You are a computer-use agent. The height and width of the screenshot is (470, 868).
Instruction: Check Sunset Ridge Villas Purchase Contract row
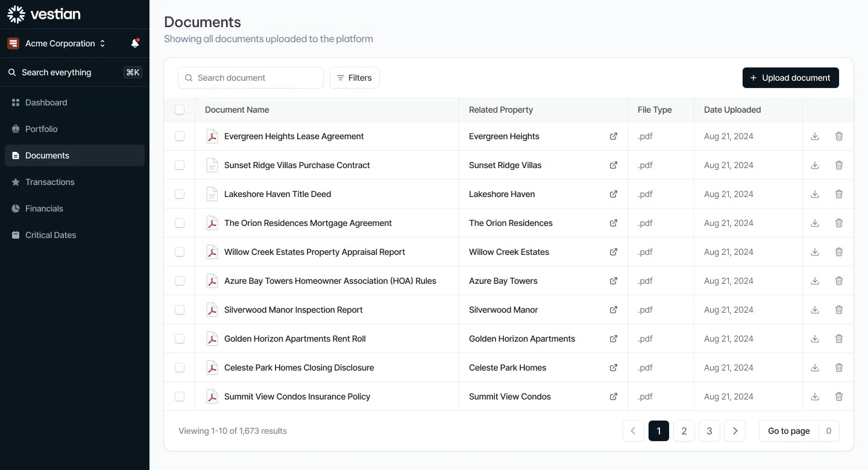[x=180, y=165]
